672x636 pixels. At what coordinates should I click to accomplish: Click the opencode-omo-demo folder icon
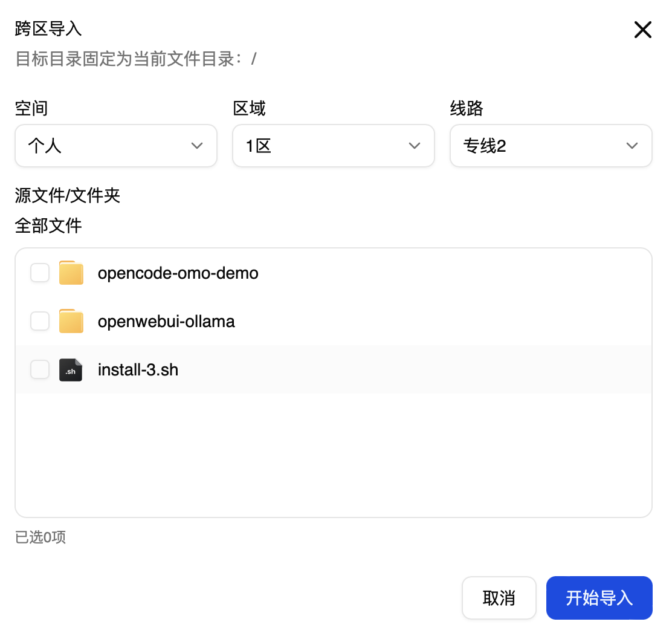click(71, 273)
